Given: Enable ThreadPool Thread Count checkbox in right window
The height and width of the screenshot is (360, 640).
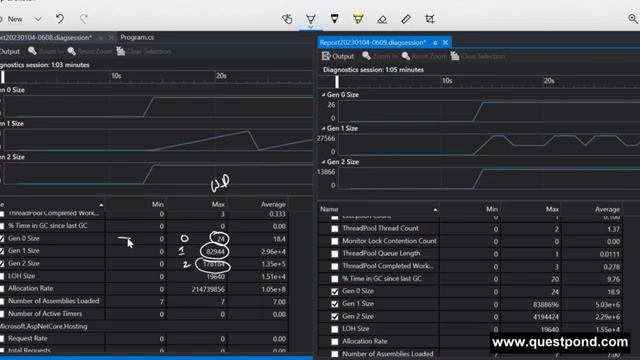Looking at the screenshot, I should tap(335, 229).
